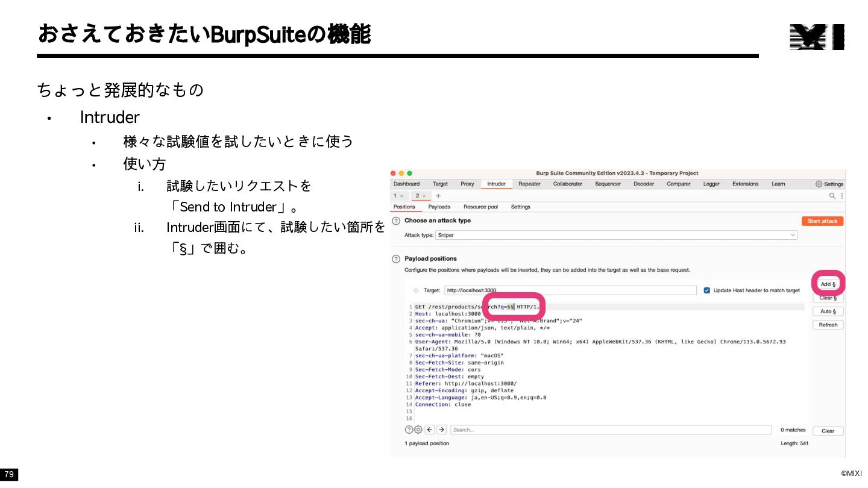
Task: Select Intruder attack tab 1
Action: coord(395,196)
